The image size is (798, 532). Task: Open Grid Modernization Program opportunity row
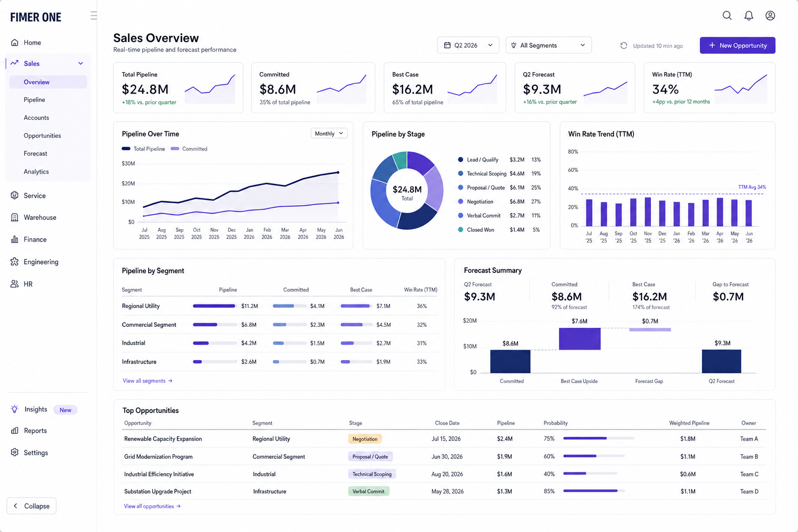tap(444, 457)
